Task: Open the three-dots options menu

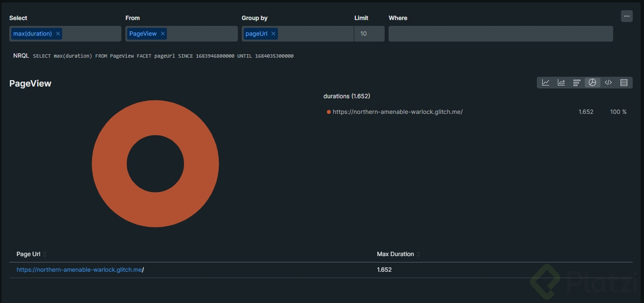Action: pyautogui.click(x=627, y=16)
